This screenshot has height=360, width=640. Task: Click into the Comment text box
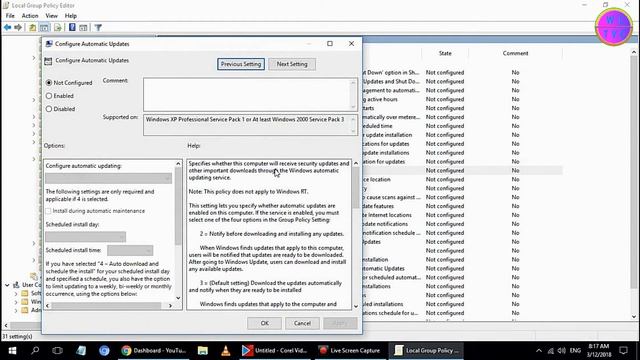click(247, 95)
